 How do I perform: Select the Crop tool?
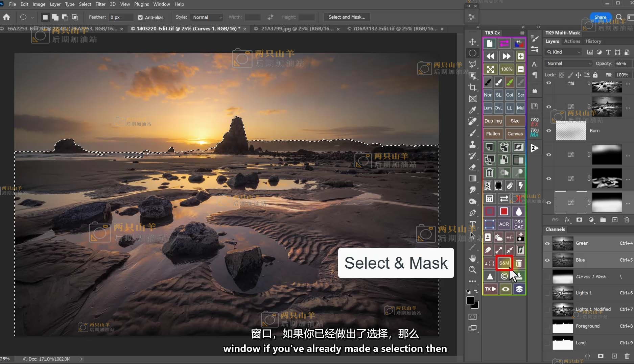tap(472, 87)
